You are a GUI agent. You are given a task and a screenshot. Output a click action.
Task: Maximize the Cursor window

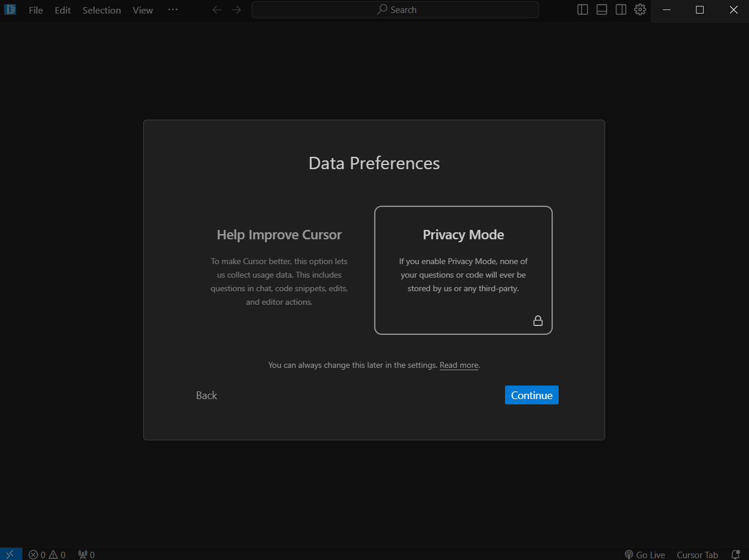click(699, 10)
